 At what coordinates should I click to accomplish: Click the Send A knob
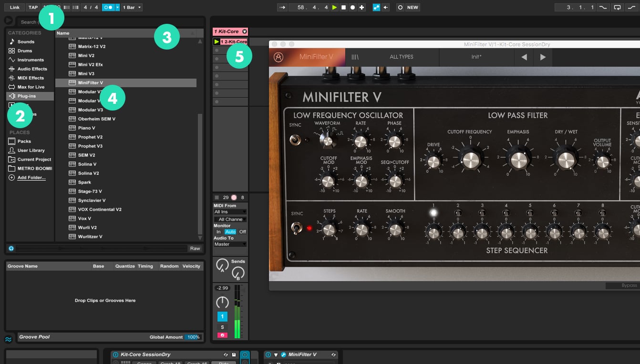click(x=222, y=265)
